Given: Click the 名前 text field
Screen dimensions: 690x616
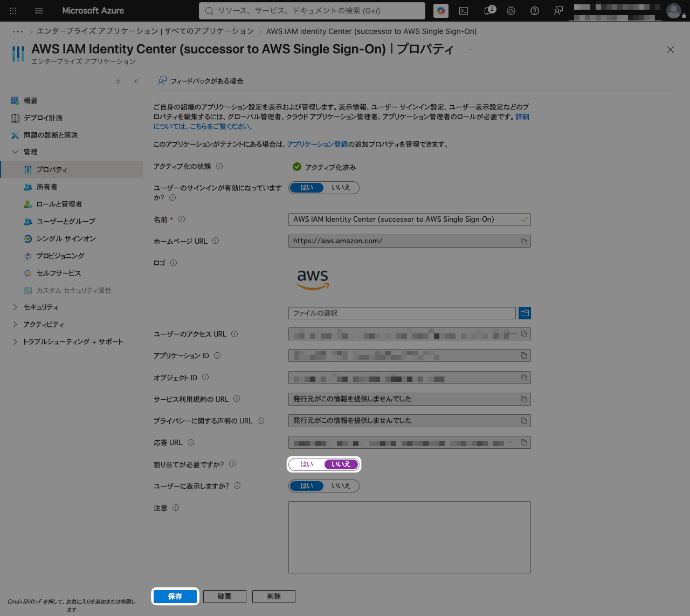Looking at the screenshot, I should [410, 220].
